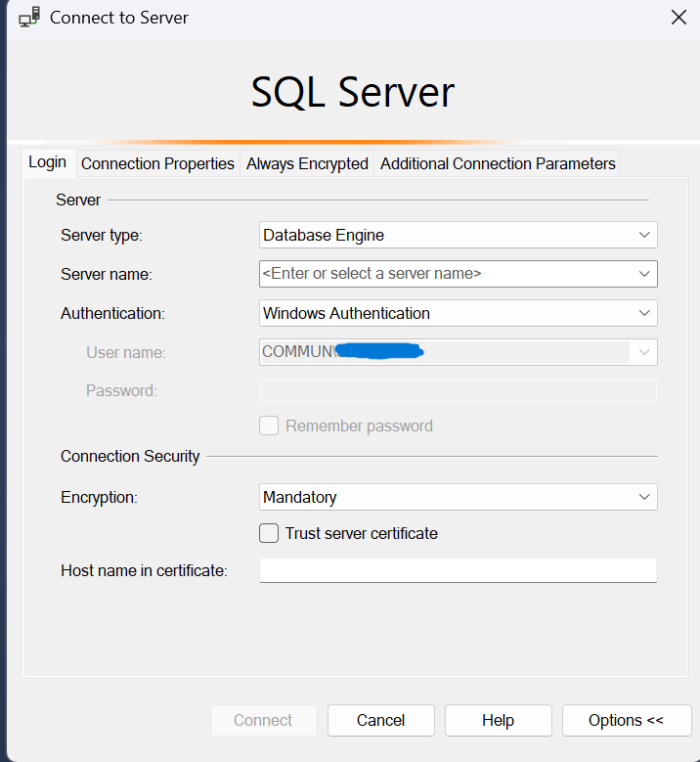
Task: Switch to the Connection Properties tab
Action: (x=157, y=163)
